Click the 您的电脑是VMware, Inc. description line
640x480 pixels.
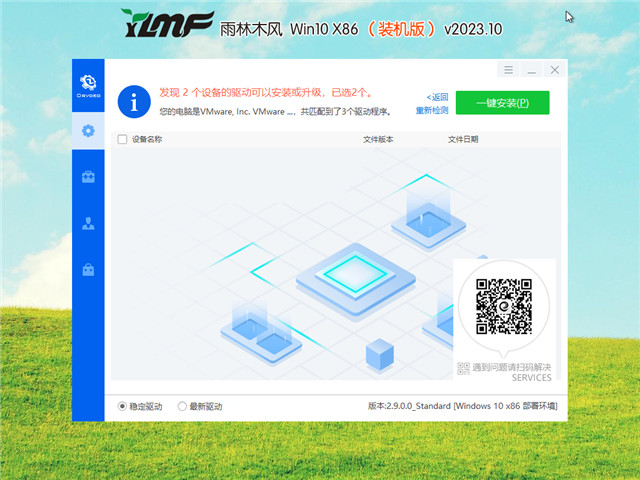[x=276, y=111]
